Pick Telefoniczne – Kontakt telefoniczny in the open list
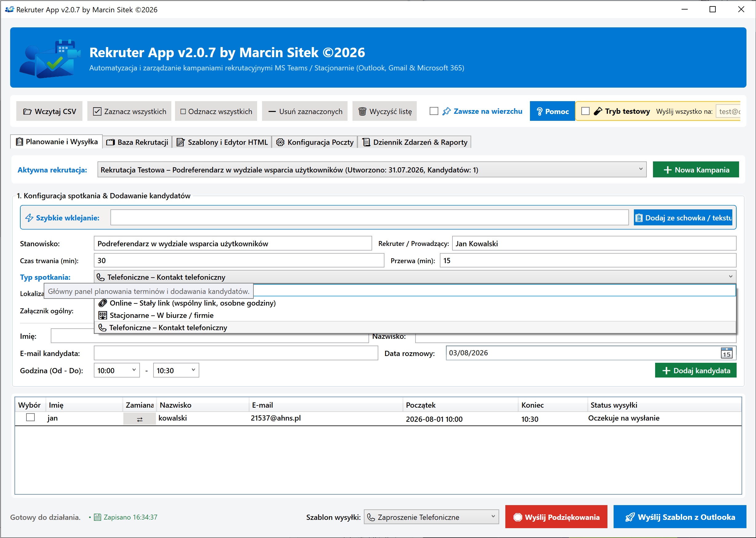The image size is (756, 538). point(415,327)
